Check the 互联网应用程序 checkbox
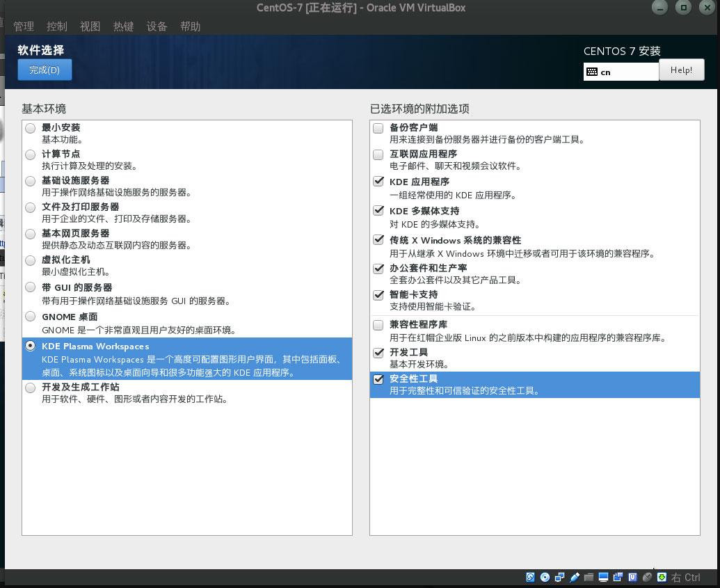The image size is (720, 588). tap(378, 154)
